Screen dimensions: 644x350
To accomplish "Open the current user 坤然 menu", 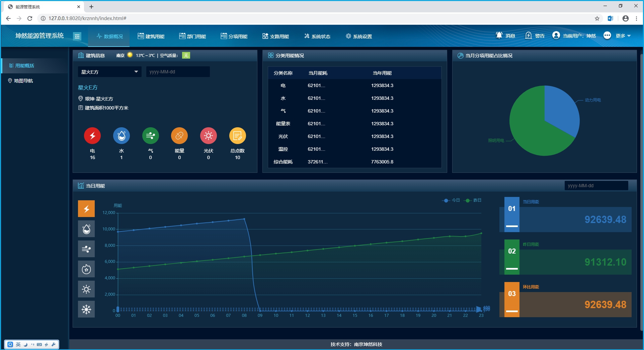I will point(574,36).
